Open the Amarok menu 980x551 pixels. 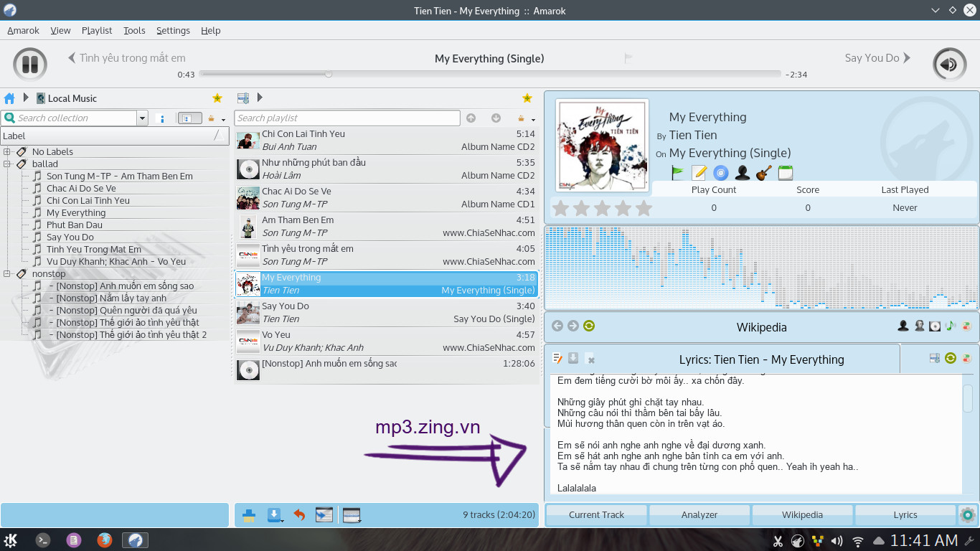tap(23, 30)
